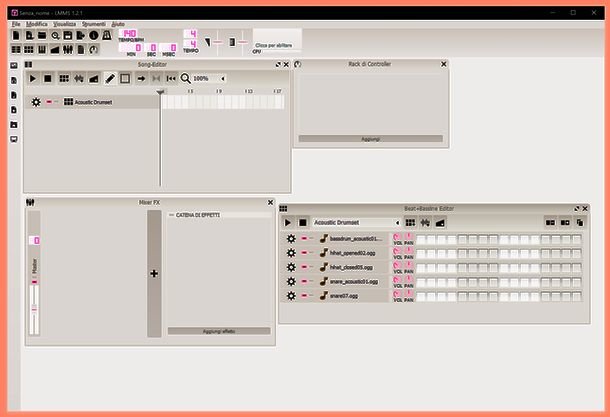Create a new project from the main toolbar
This screenshot has height=417, width=610.
point(16,35)
